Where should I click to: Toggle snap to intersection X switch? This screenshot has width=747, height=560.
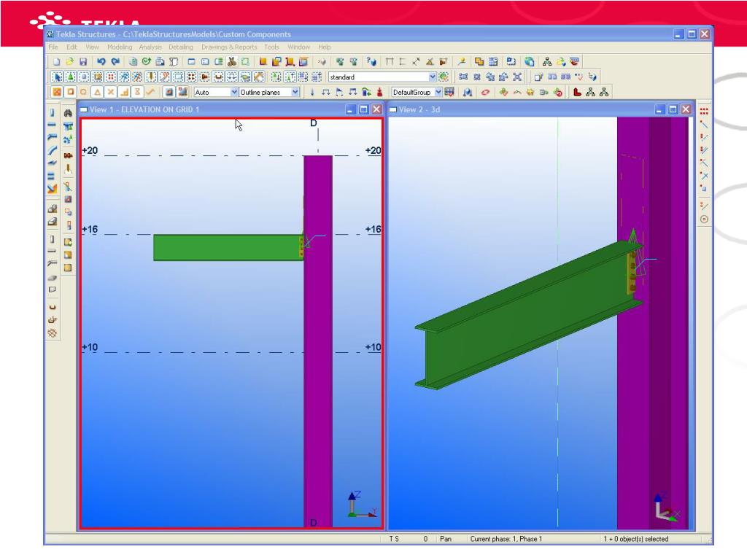click(x=111, y=92)
